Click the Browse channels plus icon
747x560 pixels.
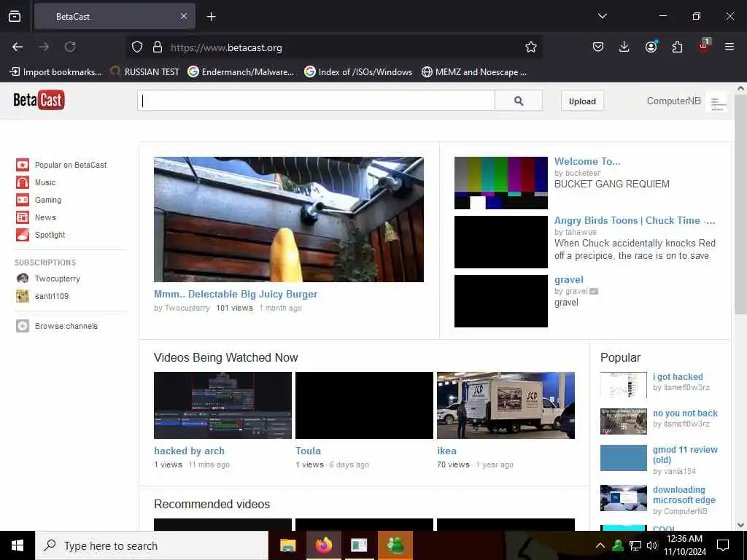[23, 326]
